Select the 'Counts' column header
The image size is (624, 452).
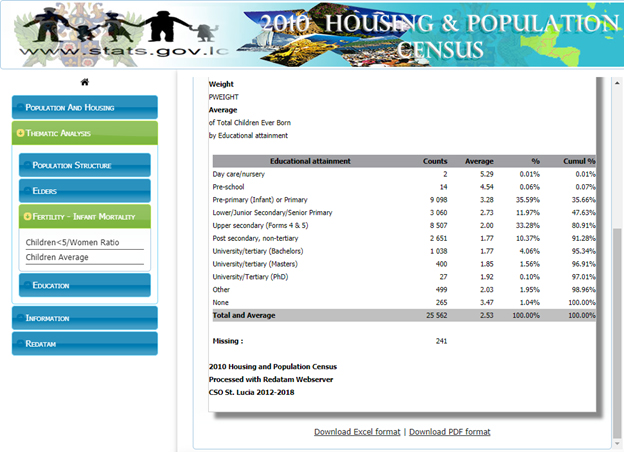point(435,161)
